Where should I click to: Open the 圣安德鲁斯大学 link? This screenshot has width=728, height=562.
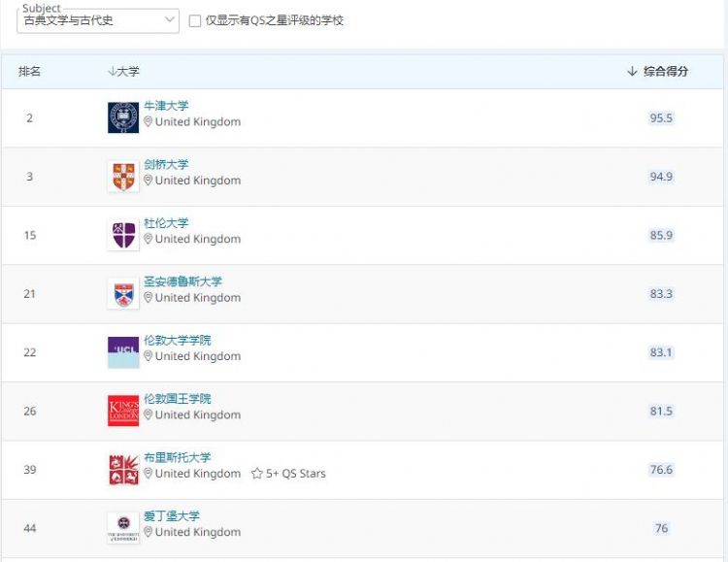[182, 281]
